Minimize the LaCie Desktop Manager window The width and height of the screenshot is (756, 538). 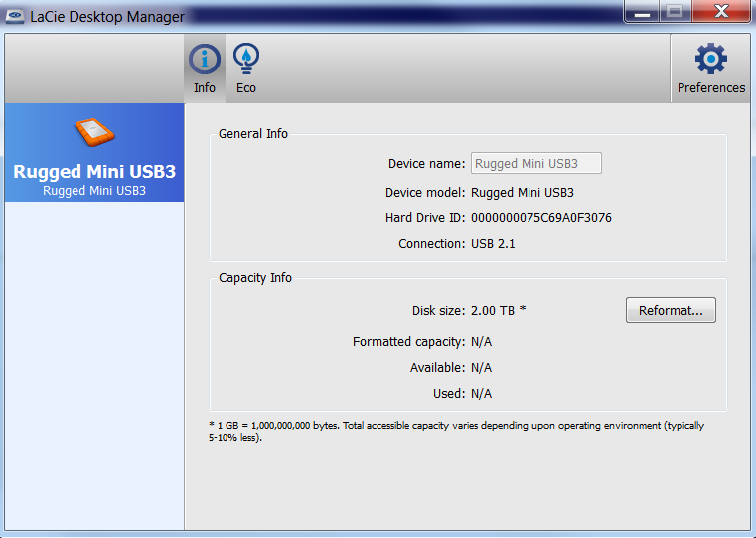(641, 11)
